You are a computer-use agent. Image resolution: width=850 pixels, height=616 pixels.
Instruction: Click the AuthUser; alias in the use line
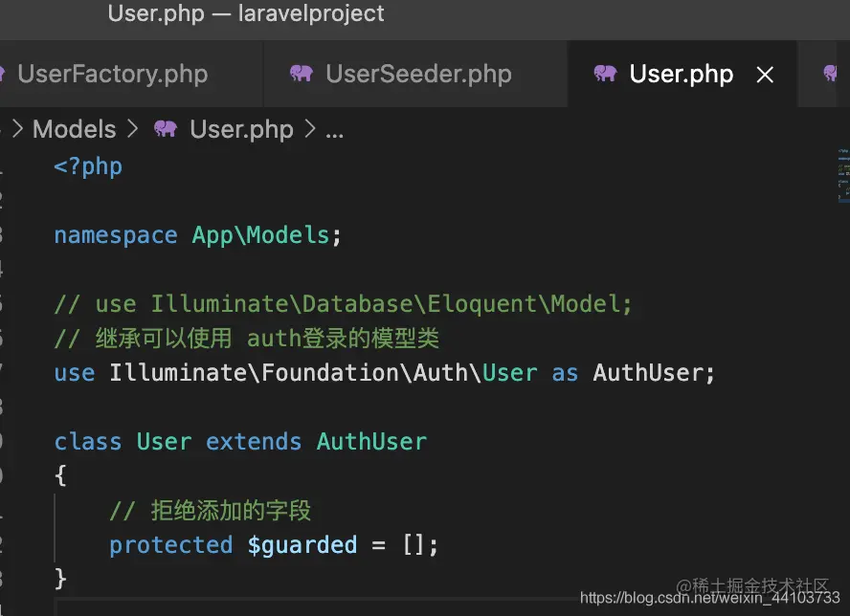point(655,373)
